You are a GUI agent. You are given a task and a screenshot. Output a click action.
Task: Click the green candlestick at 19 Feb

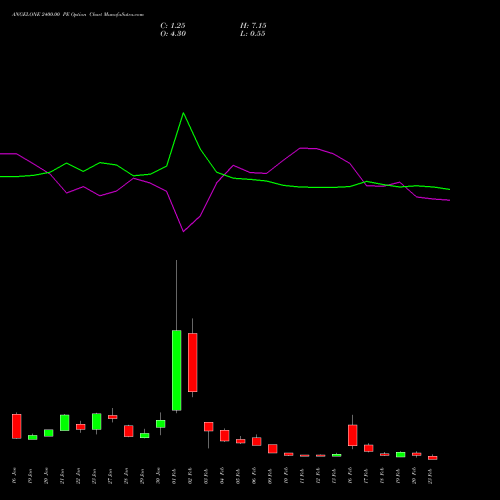tap(401, 454)
